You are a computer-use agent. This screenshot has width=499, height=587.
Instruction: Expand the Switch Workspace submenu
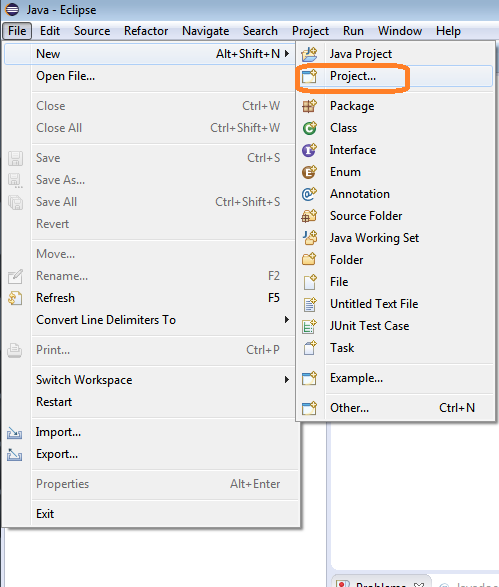(x=287, y=380)
